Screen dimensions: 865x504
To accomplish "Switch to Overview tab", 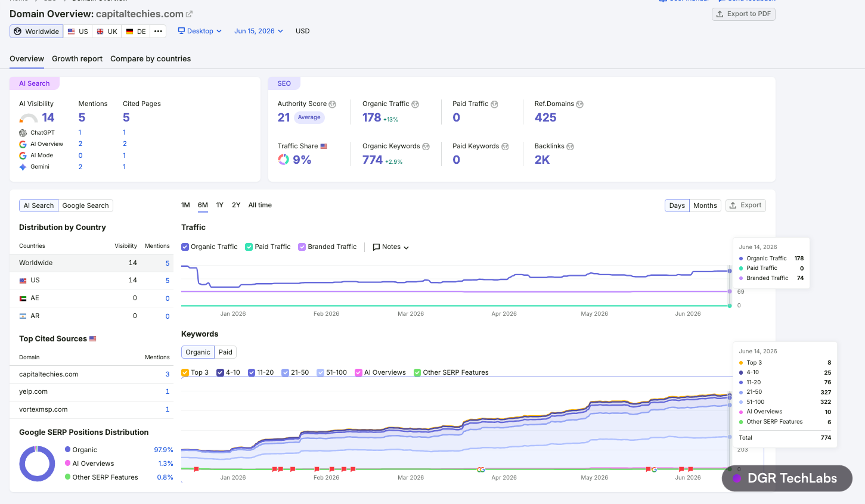I will [x=27, y=59].
